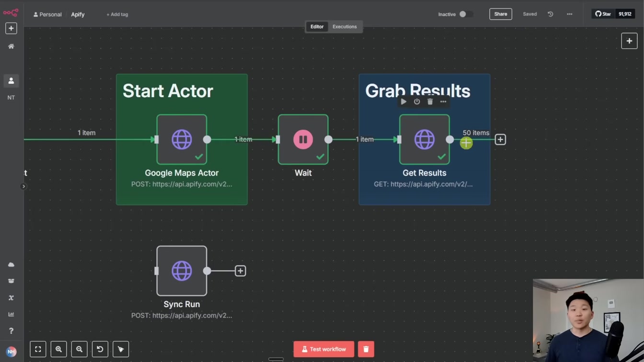The height and width of the screenshot is (362, 644).
Task: Select the Sync Run node
Action: [182, 271]
